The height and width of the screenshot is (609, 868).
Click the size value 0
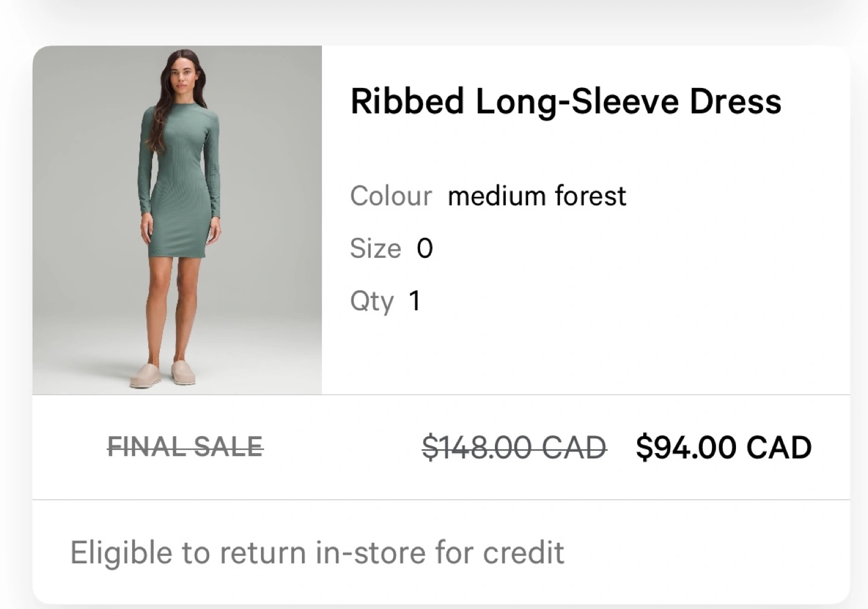click(x=425, y=249)
